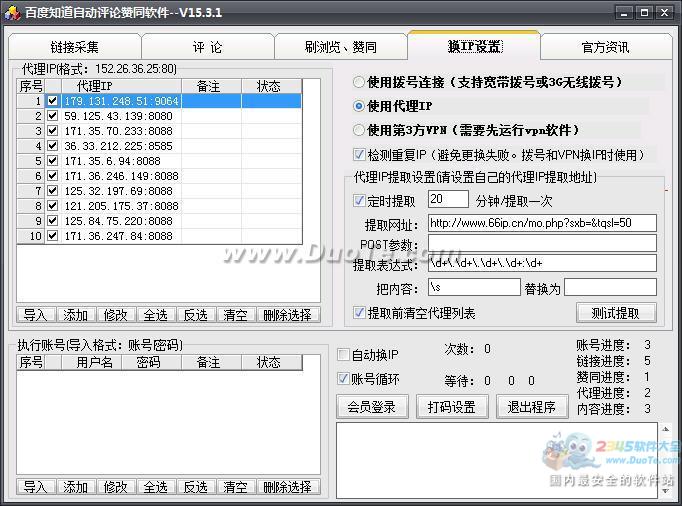
Task: Select proxy row 125.32.197.69:8088
Action: [159, 191]
